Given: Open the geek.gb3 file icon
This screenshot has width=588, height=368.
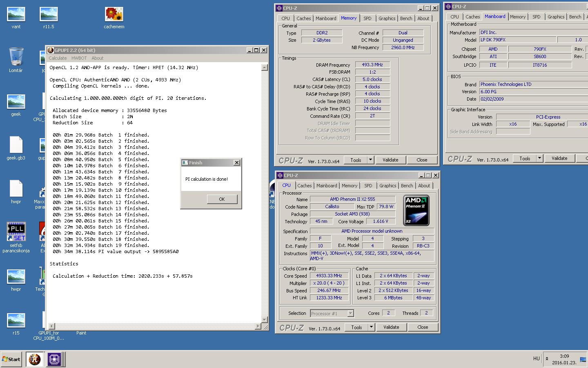Looking at the screenshot, I should 16,148.
